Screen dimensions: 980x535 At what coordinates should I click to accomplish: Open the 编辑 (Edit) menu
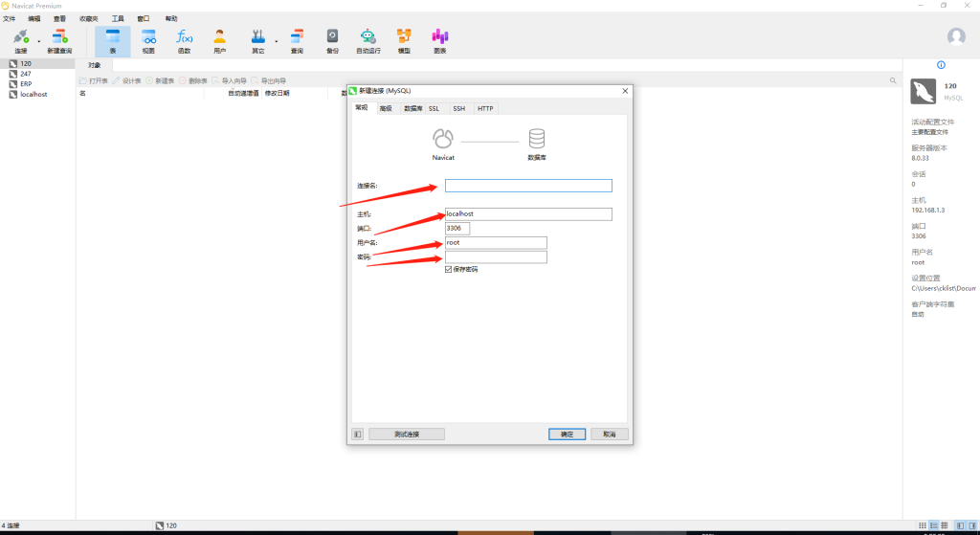tap(33, 19)
